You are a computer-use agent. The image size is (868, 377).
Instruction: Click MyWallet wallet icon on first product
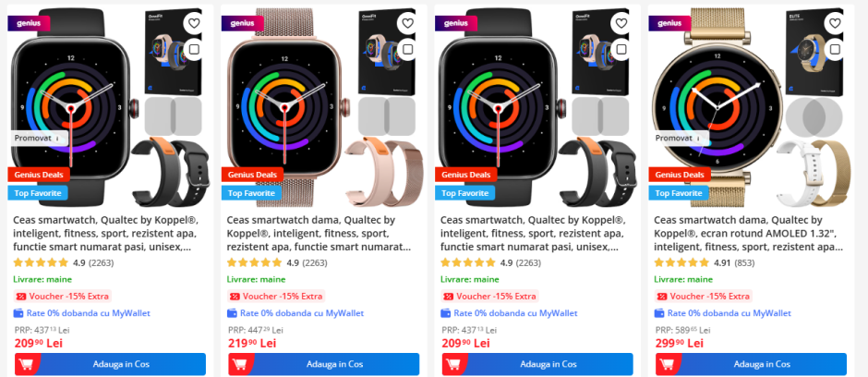(18, 313)
